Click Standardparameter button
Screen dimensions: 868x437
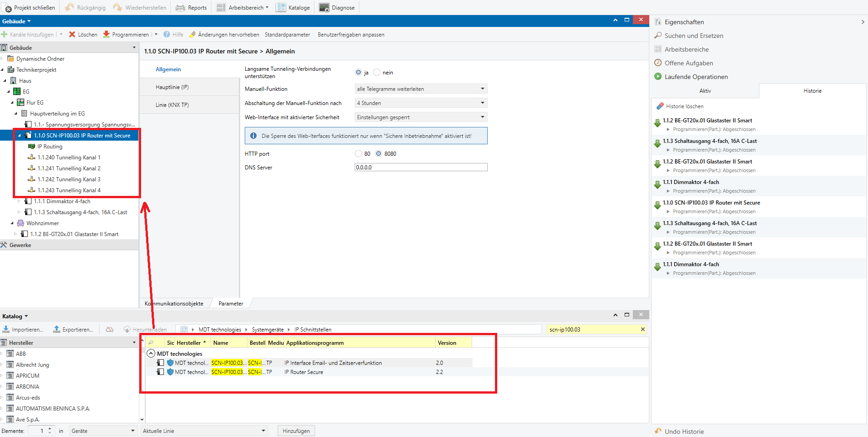(x=287, y=34)
